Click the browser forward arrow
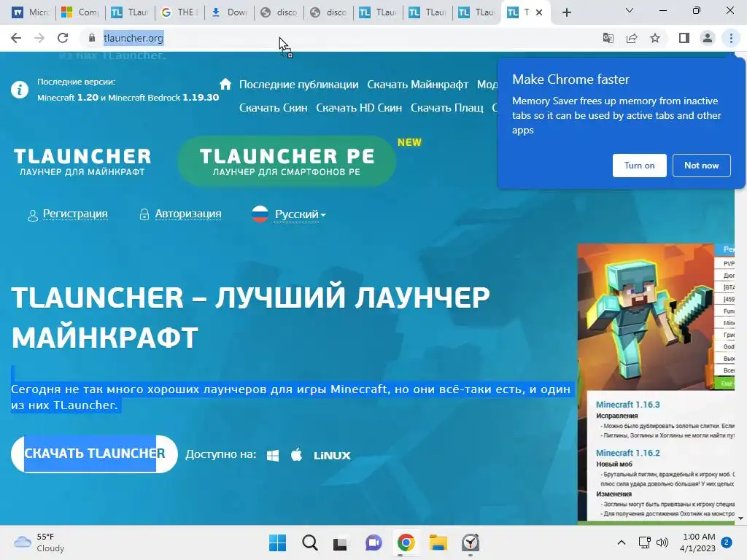This screenshot has width=747, height=560. point(39,38)
